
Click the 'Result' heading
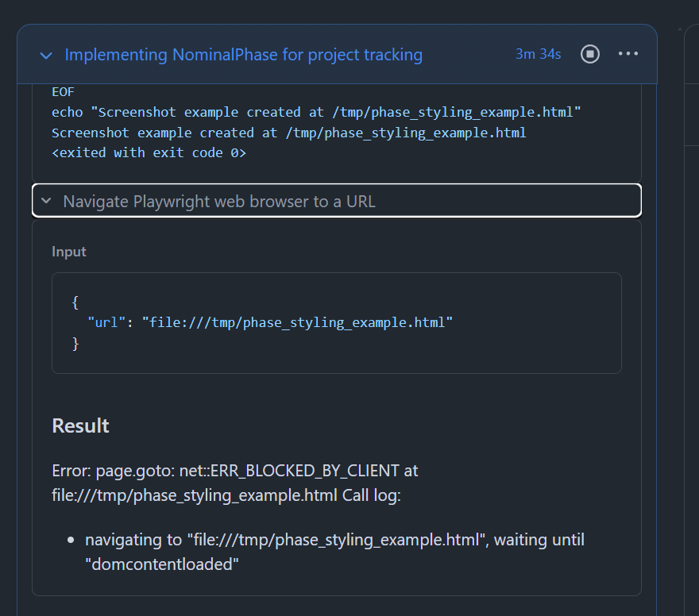pyautogui.click(x=80, y=425)
